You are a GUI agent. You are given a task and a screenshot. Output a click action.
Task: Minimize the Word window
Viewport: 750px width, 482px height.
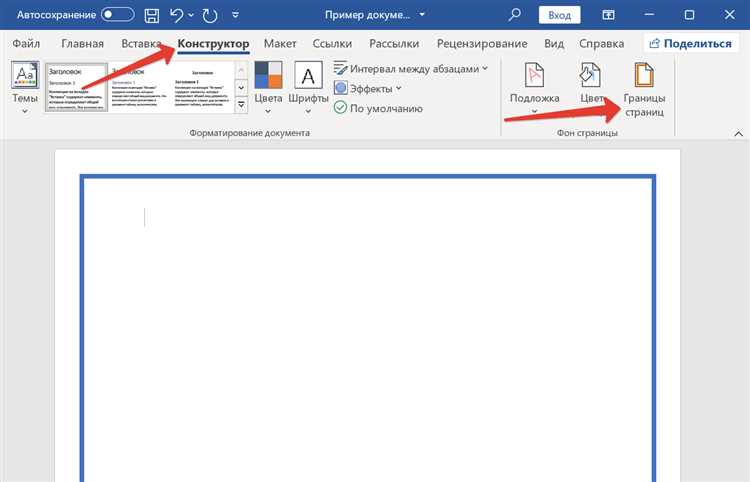(650, 15)
